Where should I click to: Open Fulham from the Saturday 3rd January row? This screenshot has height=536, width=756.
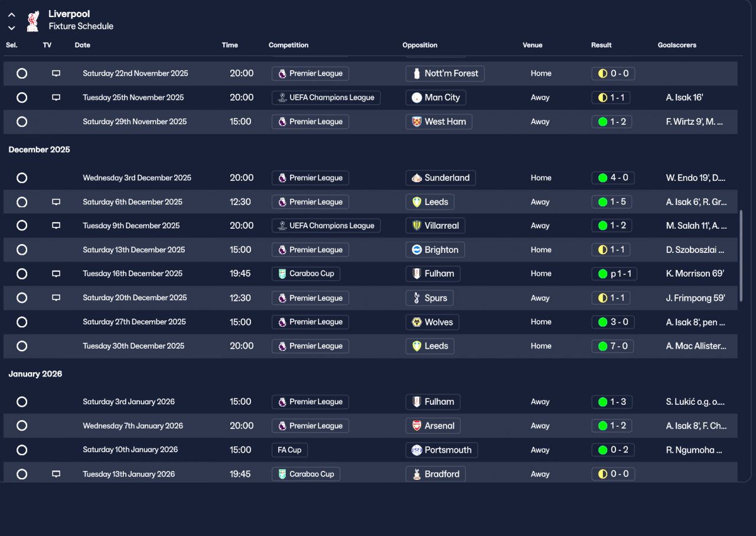[433, 402]
